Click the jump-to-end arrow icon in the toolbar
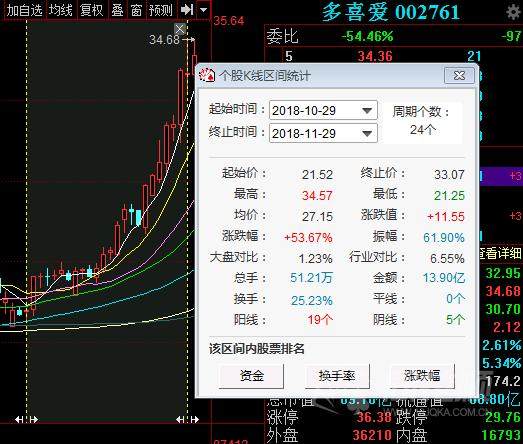Screen dimensions: 523x444 pyautogui.click(x=187, y=10)
